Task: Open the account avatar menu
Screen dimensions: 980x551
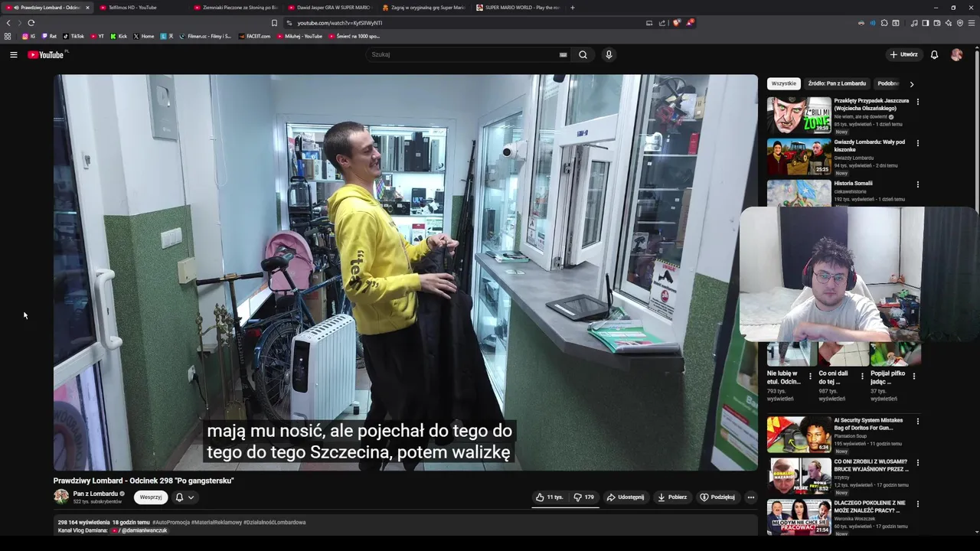Action: coord(956,54)
